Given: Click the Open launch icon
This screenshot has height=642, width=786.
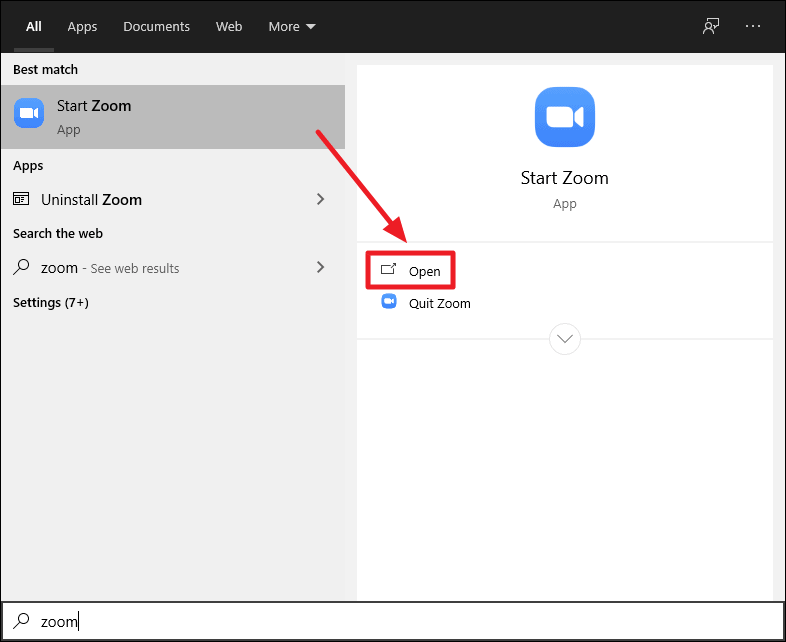Looking at the screenshot, I should [x=388, y=270].
